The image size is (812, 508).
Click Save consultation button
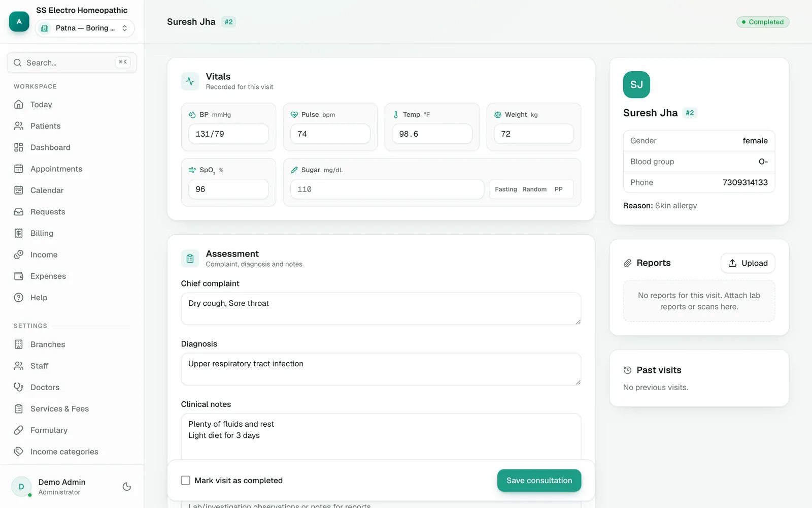pyautogui.click(x=539, y=481)
